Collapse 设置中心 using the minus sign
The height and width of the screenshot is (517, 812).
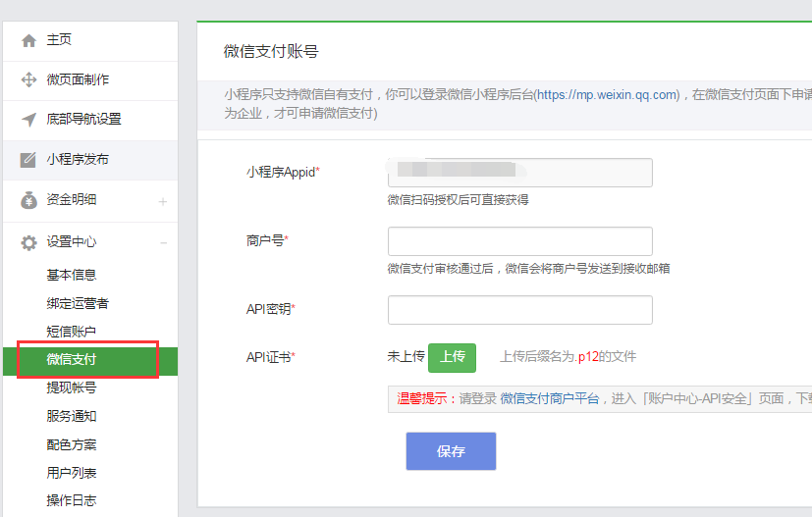[x=162, y=242]
